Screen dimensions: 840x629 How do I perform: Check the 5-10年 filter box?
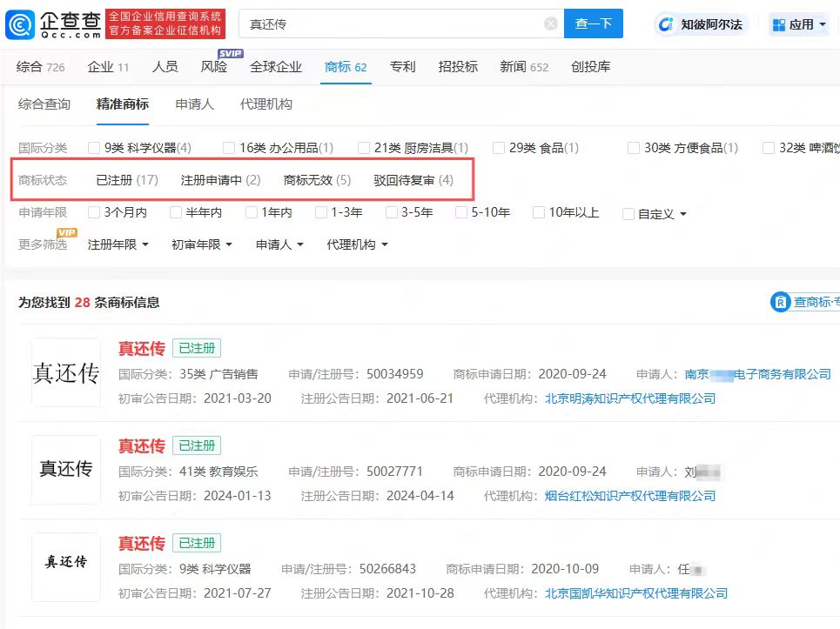(x=461, y=212)
